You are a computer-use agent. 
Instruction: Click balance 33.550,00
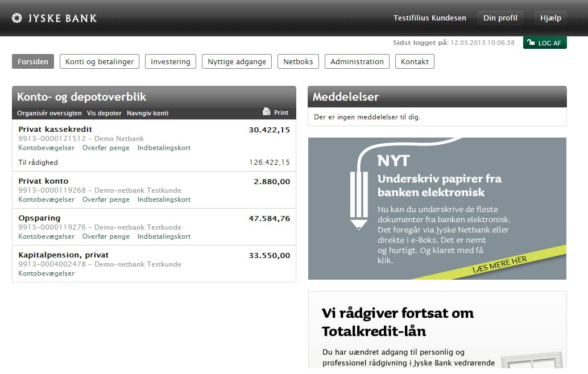click(x=269, y=256)
